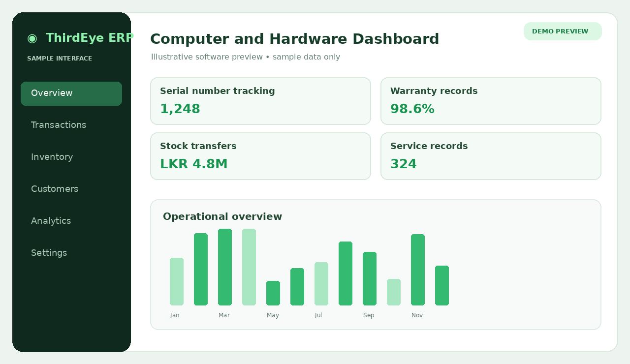The image size is (630, 364).
Task: Click the LKR 4.8M amount
Action: tap(194, 164)
